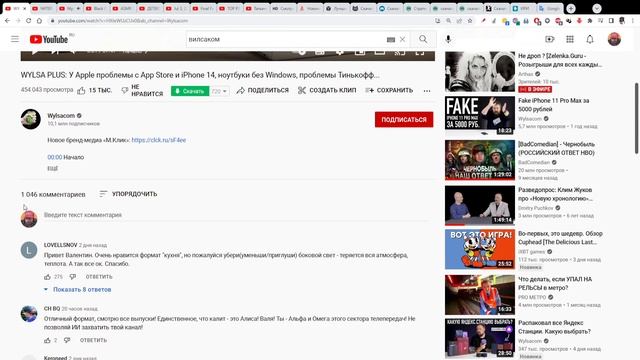The height and width of the screenshot is (360, 640).
Task: Open the Разведопрос Клим Жуков video thumbnail
Action: [480, 205]
